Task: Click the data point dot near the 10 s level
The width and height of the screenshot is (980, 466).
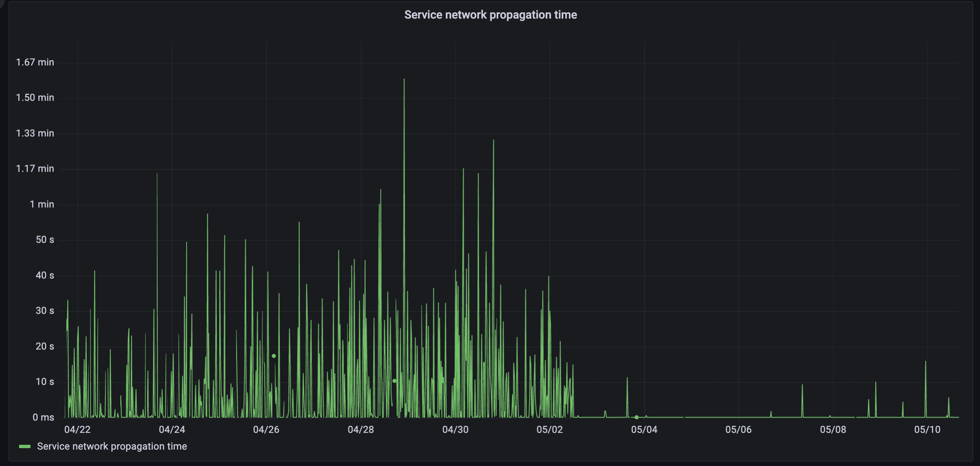Action: [394, 380]
